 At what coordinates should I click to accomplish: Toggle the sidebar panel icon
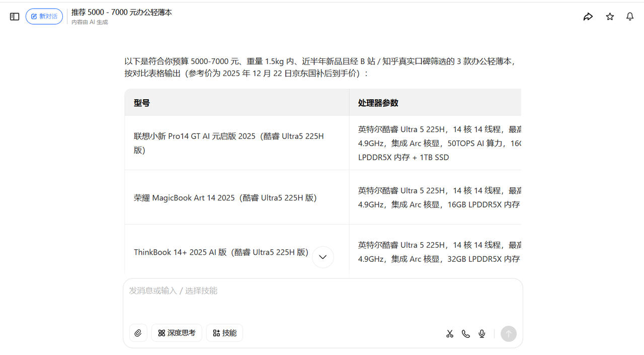[x=15, y=17]
